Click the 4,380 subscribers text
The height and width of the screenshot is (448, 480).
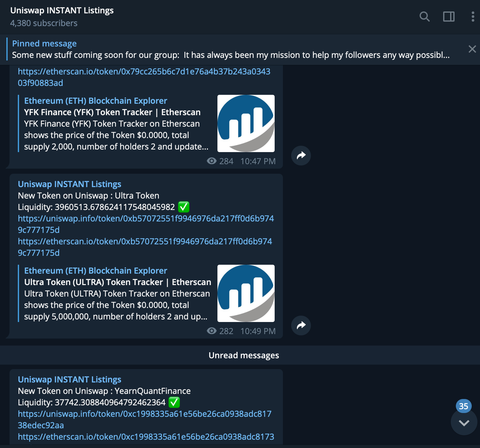point(44,23)
